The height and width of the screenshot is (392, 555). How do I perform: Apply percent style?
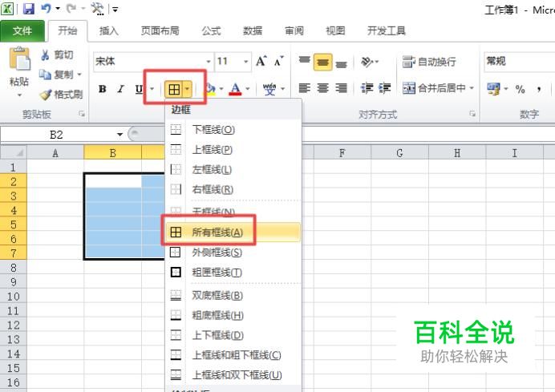[x=520, y=89]
